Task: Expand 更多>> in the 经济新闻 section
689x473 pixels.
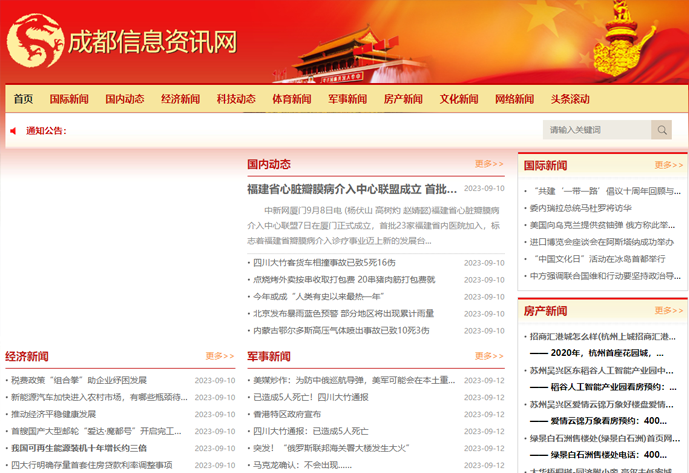Action: click(x=220, y=356)
